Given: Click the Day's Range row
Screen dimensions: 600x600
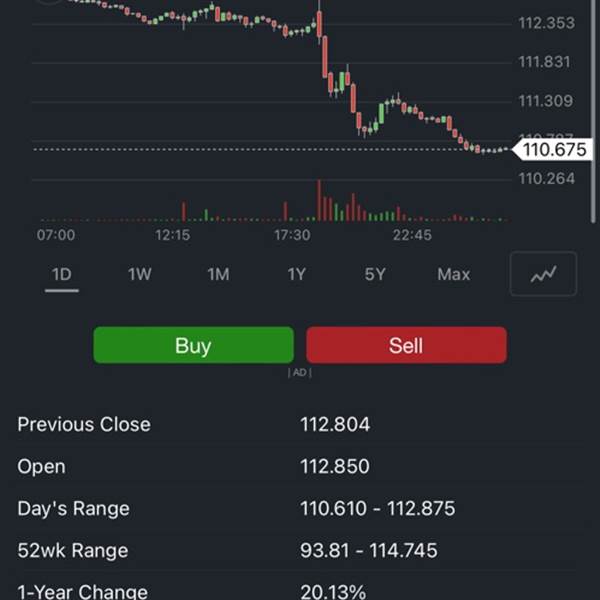Looking at the screenshot, I should 300,509.
